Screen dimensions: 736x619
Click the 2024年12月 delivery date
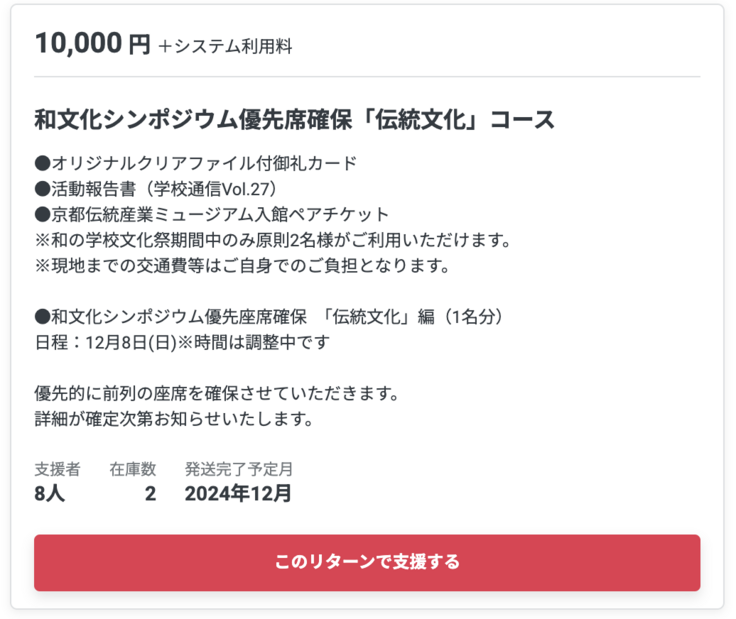238,493
